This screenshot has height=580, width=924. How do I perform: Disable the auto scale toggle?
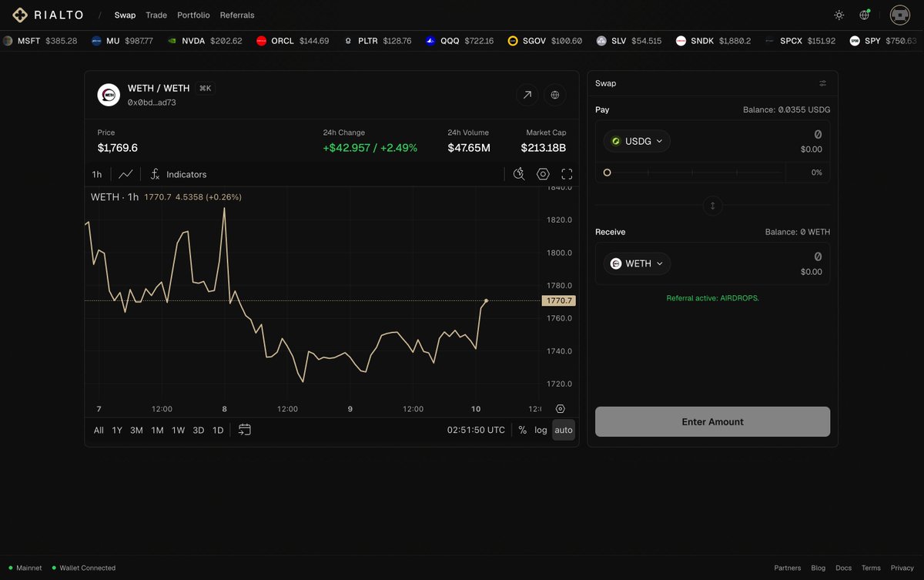tap(564, 430)
